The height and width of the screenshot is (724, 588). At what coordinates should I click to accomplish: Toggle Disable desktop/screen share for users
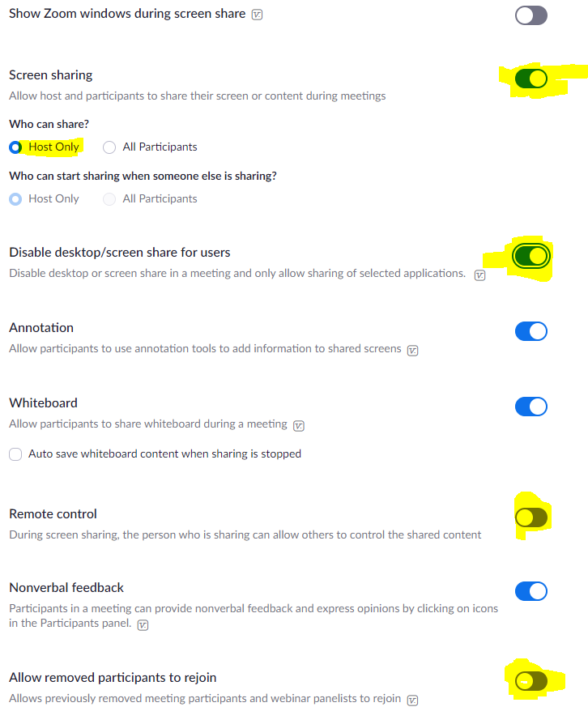pyautogui.click(x=531, y=256)
